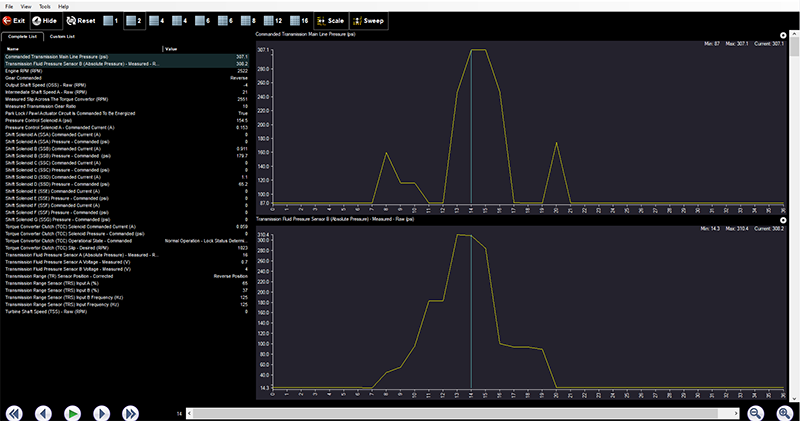Switch to the Custom List tab
This screenshot has height=421, width=800.
[x=63, y=36]
